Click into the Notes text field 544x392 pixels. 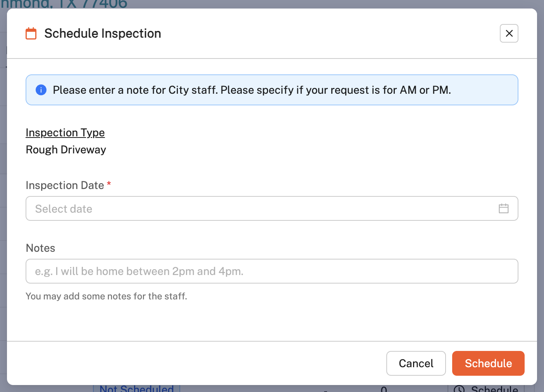(271, 271)
